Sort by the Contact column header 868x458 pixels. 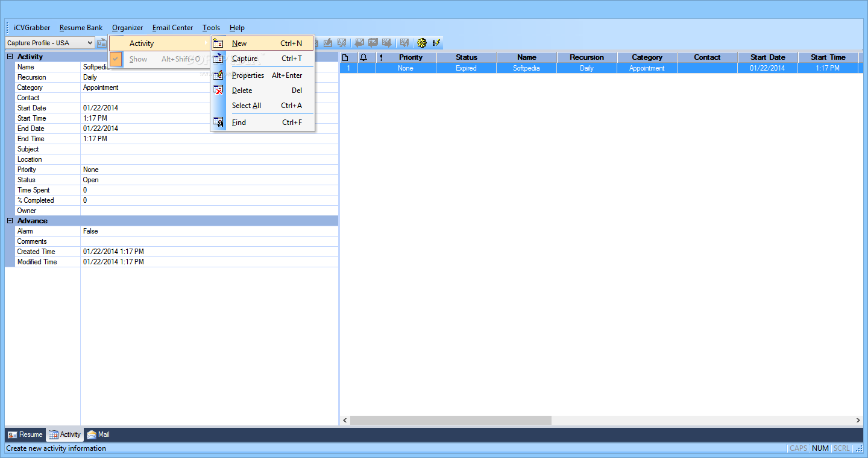click(x=708, y=57)
